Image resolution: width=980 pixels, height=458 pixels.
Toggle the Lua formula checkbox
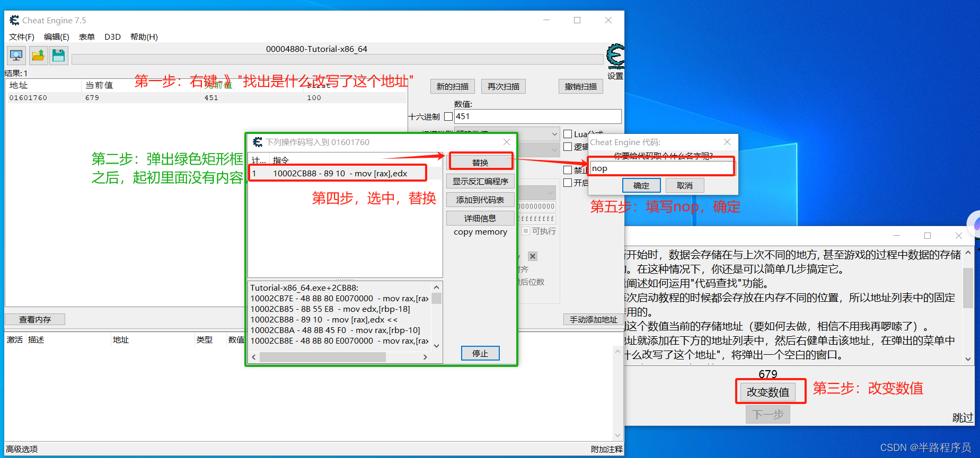coord(568,134)
